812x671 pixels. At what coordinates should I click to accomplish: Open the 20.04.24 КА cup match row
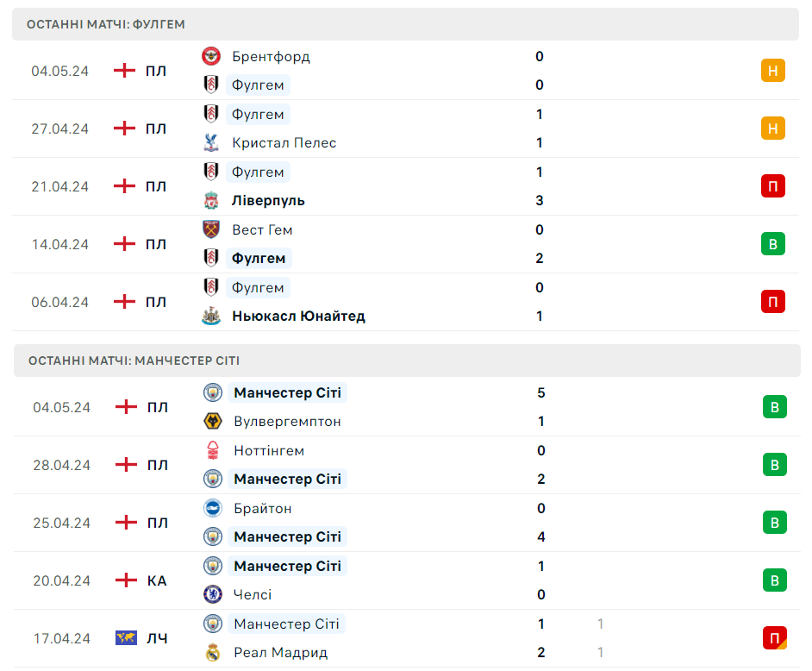pyautogui.click(x=407, y=580)
